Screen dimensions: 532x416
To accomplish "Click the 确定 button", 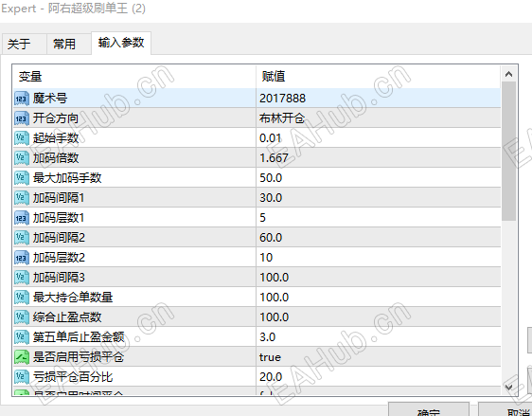I will click(429, 409).
